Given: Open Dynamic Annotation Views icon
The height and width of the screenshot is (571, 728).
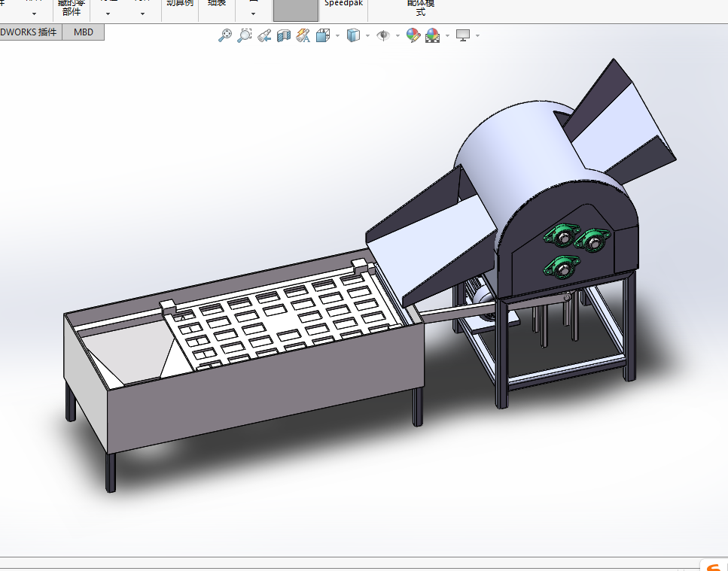Looking at the screenshot, I should coord(303,35).
